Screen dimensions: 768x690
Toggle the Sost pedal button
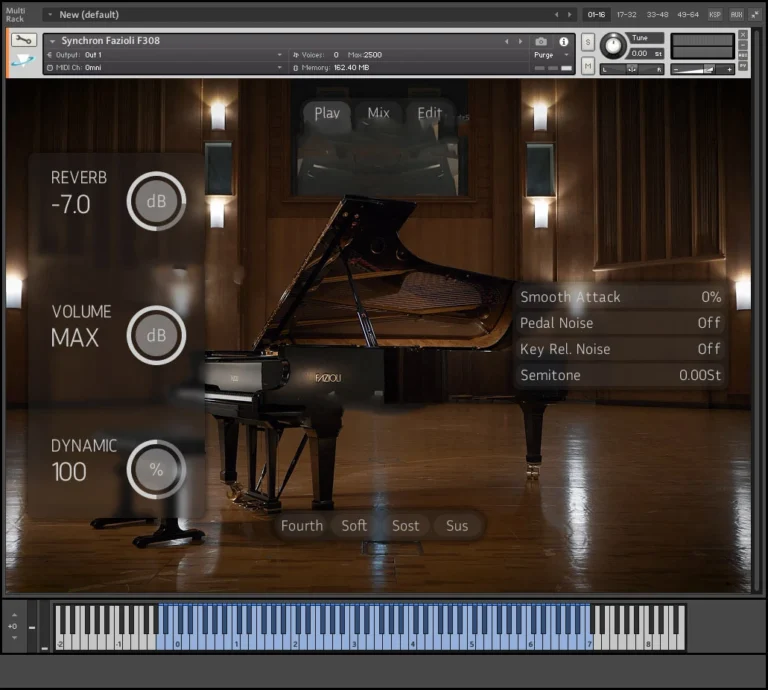[x=406, y=526]
